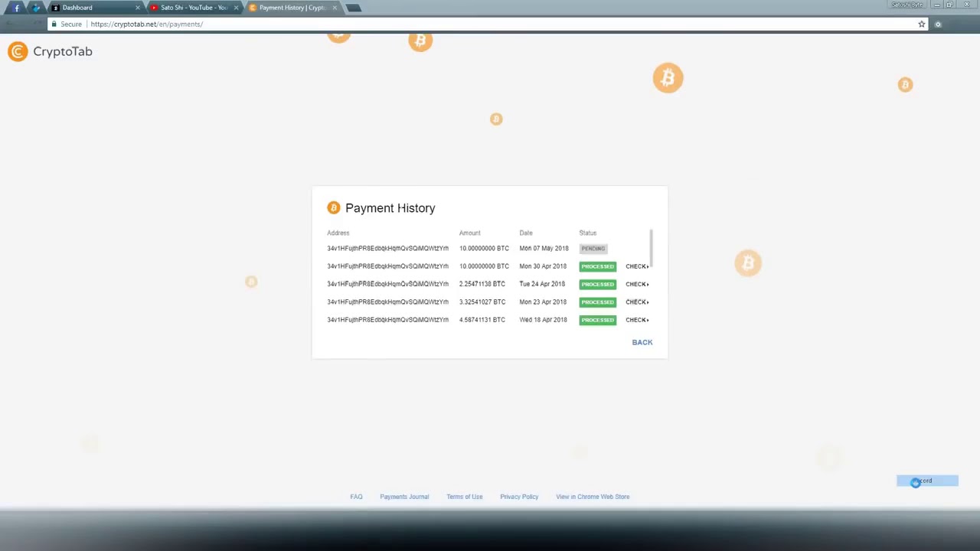
Task: Click CHECK for Mon 30 Apr 2018 payment
Action: (637, 266)
